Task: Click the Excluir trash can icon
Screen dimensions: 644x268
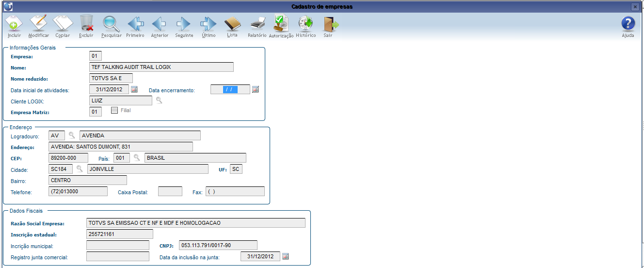Action: [x=86, y=23]
